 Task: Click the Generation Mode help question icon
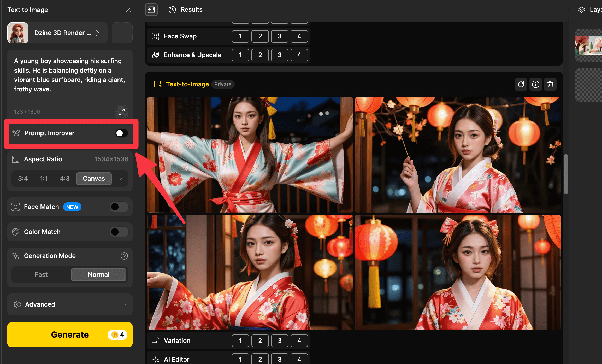click(124, 256)
